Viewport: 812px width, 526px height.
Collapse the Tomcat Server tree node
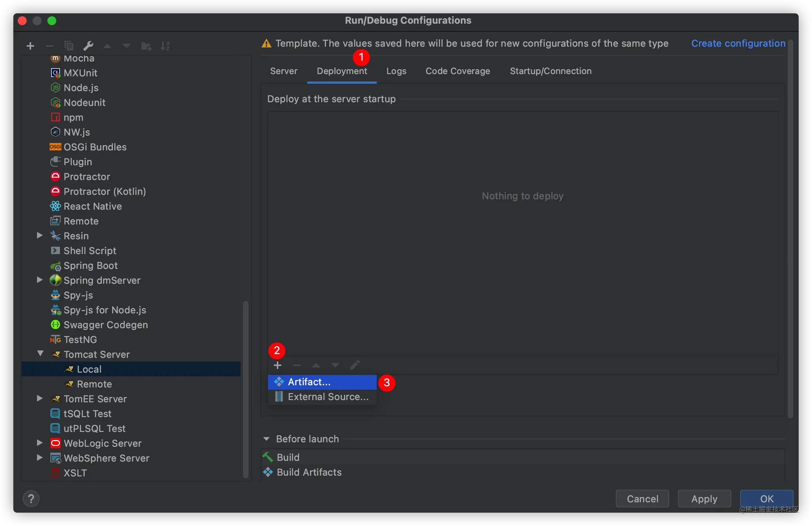pos(40,354)
